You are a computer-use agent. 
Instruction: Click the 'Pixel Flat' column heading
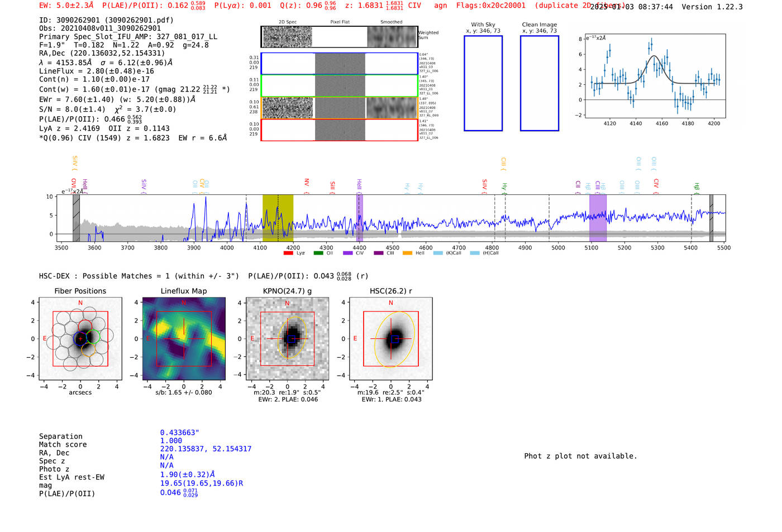[x=340, y=22]
